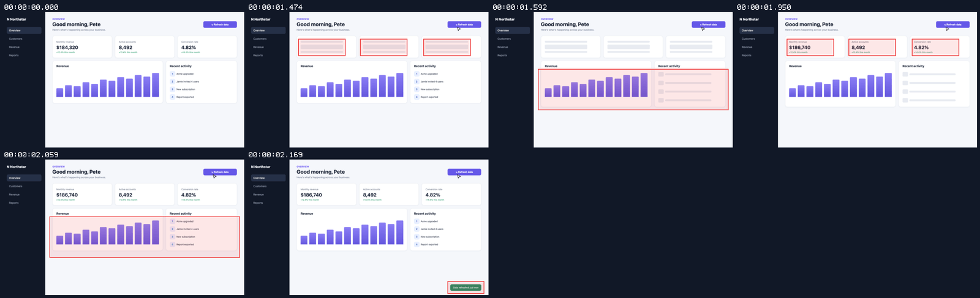Select Overview in the 00:00:01.592 frame sidebar
Image resolution: width=980 pixels, height=298 pixels.
pyautogui.click(x=512, y=30)
